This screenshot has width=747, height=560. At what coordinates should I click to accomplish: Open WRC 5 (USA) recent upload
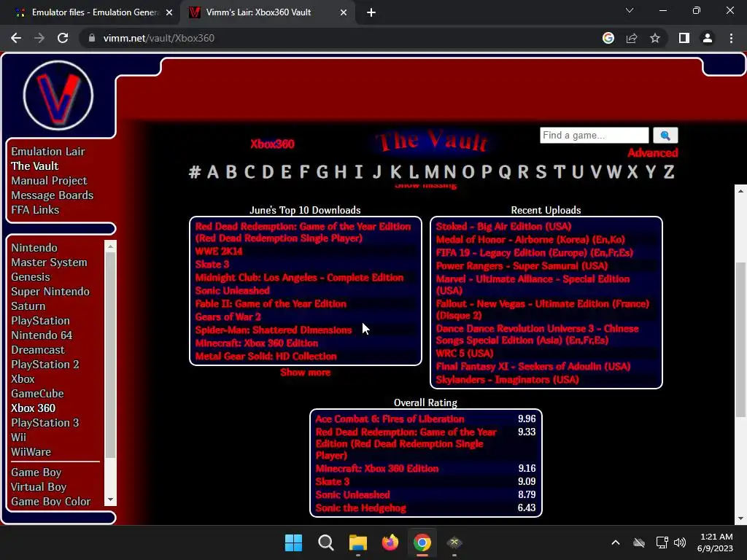point(465,354)
